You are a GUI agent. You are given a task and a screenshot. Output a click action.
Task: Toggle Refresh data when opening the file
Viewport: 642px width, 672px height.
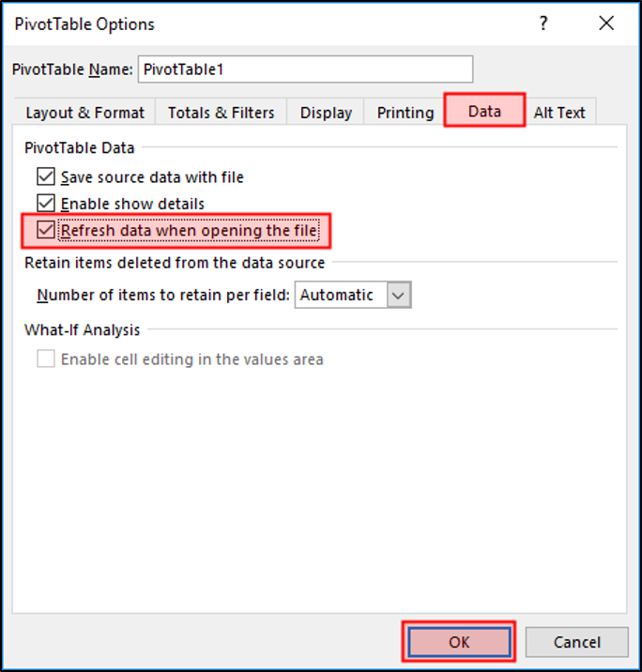click(46, 230)
